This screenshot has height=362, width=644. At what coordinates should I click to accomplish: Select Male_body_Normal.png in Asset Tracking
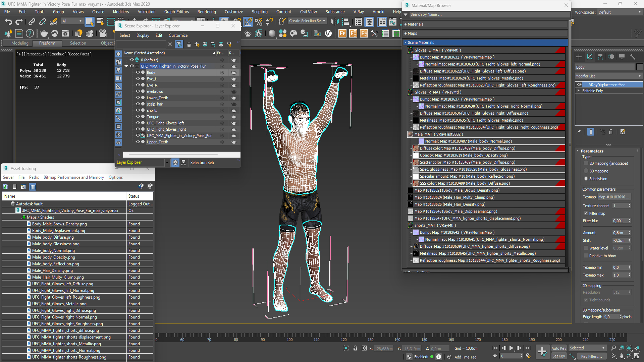(53, 250)
